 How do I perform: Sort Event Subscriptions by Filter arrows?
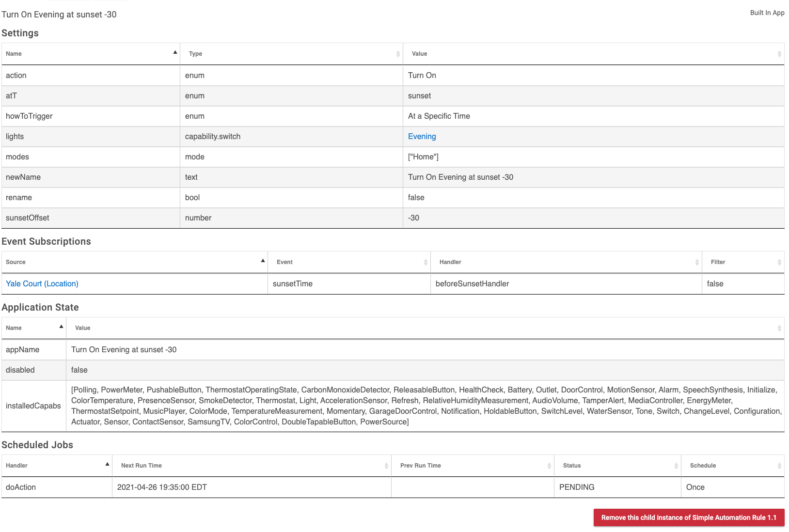tap(779, 262)
